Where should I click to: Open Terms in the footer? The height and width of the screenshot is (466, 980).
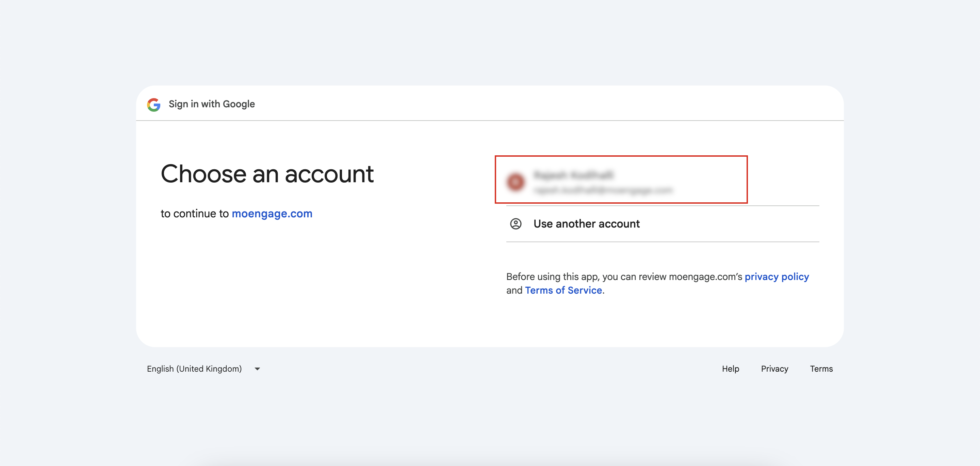pos(821,369)
